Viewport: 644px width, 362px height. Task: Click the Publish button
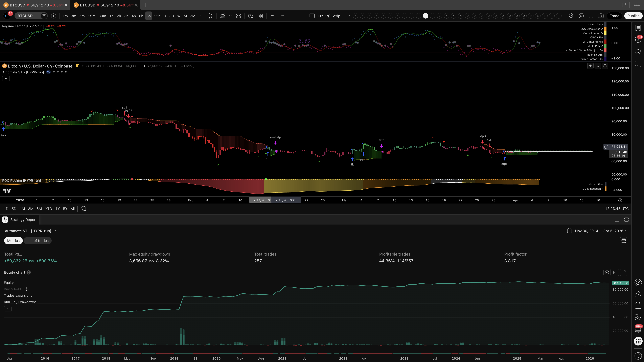pos(633,16)
